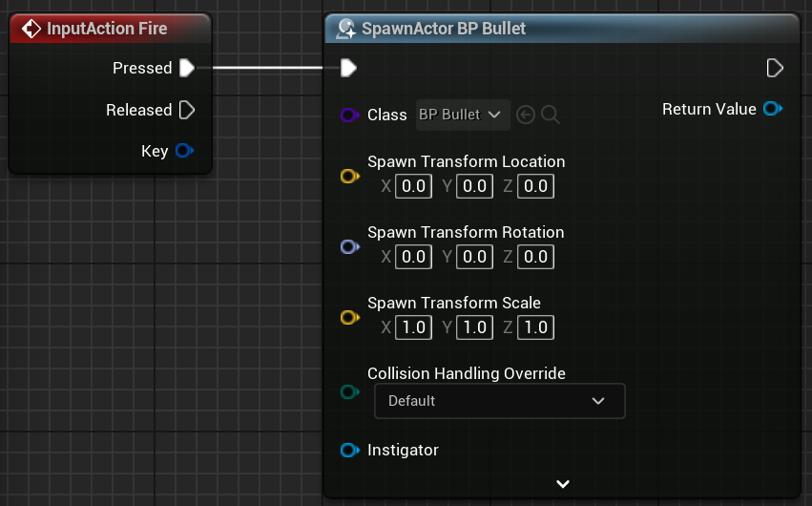This screenshot has height=506, width=812.
Task: Click Location Z value field
Action: [535, 186]
